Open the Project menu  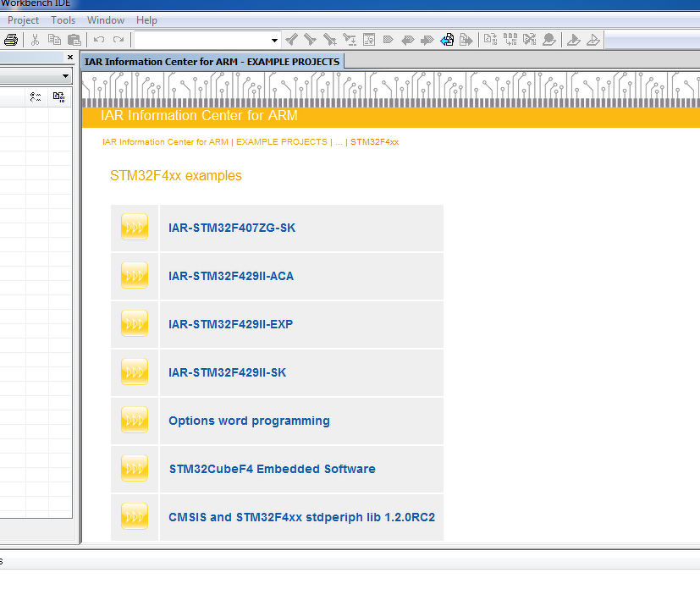pyautogui.click(x=23, y=20)
